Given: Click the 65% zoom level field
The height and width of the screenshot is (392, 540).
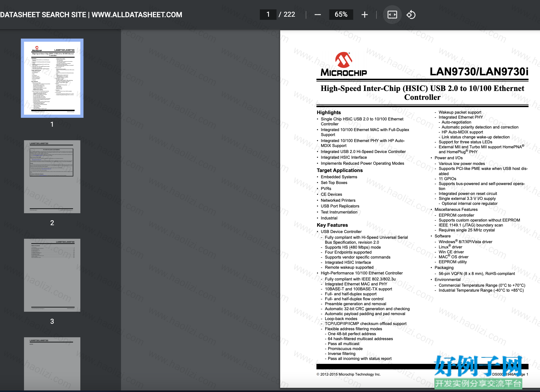Looking at the screenshot, I should (x=341, y=15).
